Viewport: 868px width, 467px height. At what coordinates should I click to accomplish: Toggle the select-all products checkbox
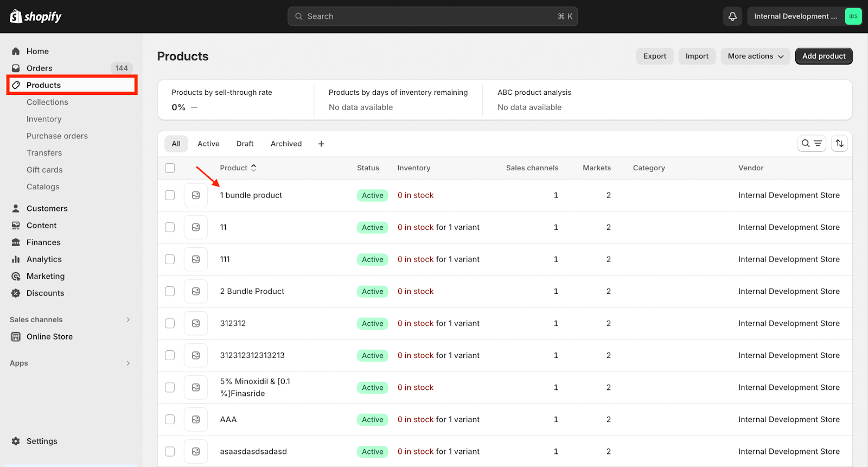pos(170,168)
